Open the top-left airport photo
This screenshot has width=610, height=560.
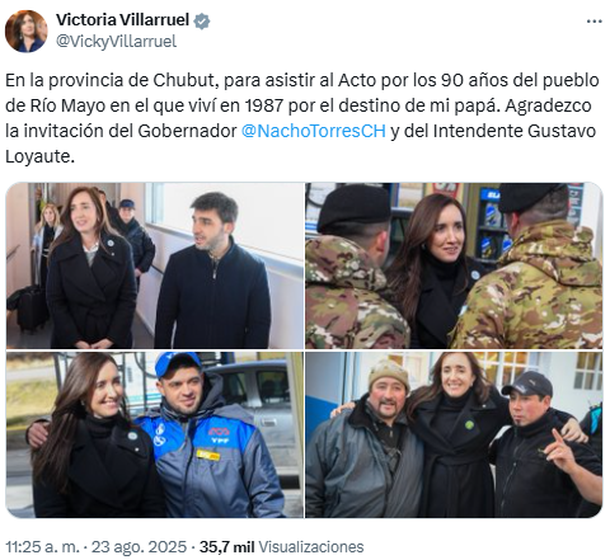click(155, 265)
